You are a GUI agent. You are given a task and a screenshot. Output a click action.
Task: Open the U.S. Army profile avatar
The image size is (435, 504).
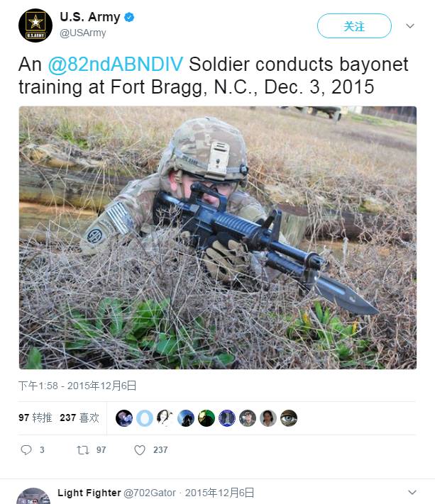point(35,26)
